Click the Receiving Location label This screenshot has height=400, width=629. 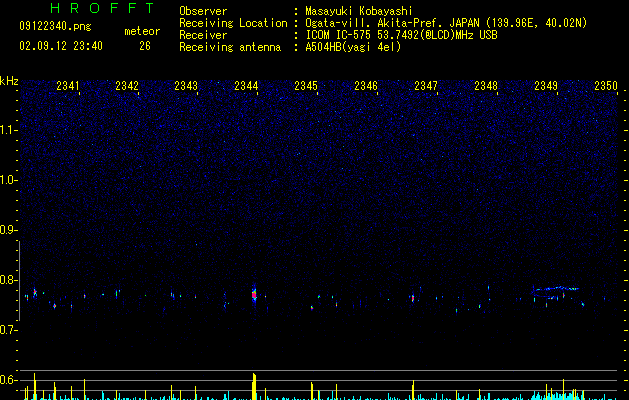233,23
